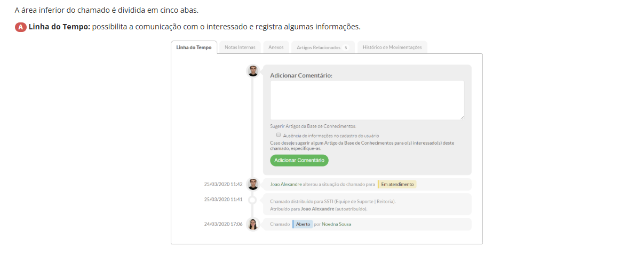Show the Histórico de Movimentações tab
This screenshot has height=262, width=644.
tap(392, 47)
